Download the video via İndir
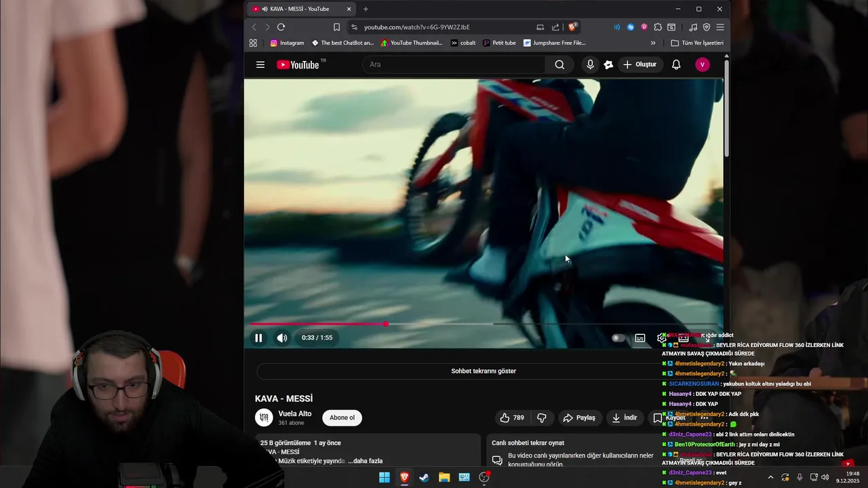The width and height of the screenshot is (868, 488). click(x=625, y=418)
